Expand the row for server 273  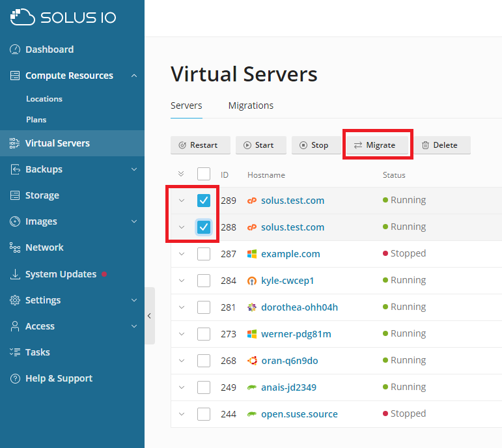[182, 334]
